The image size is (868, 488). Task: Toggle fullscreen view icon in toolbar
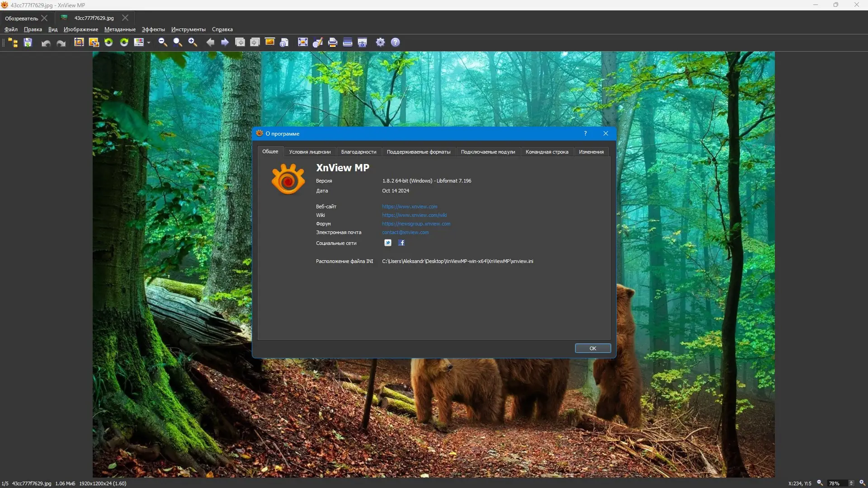303,42
